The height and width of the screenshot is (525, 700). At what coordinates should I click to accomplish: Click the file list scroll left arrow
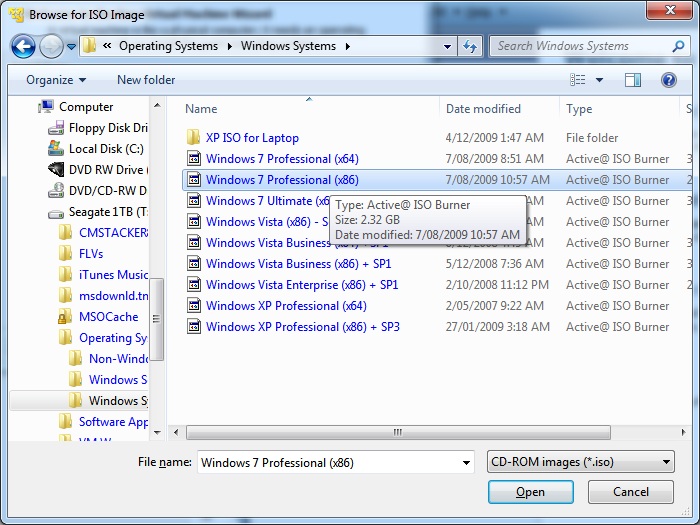click(x=176, y=432)
